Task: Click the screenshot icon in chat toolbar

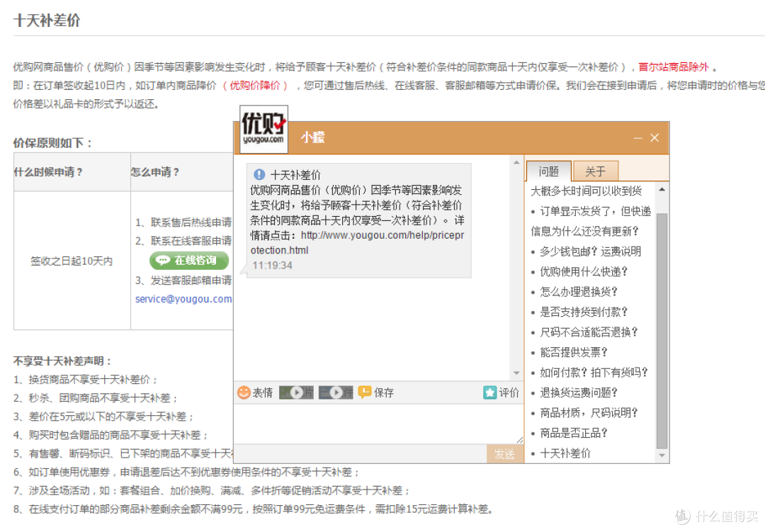Action: [x=336, y=392]
